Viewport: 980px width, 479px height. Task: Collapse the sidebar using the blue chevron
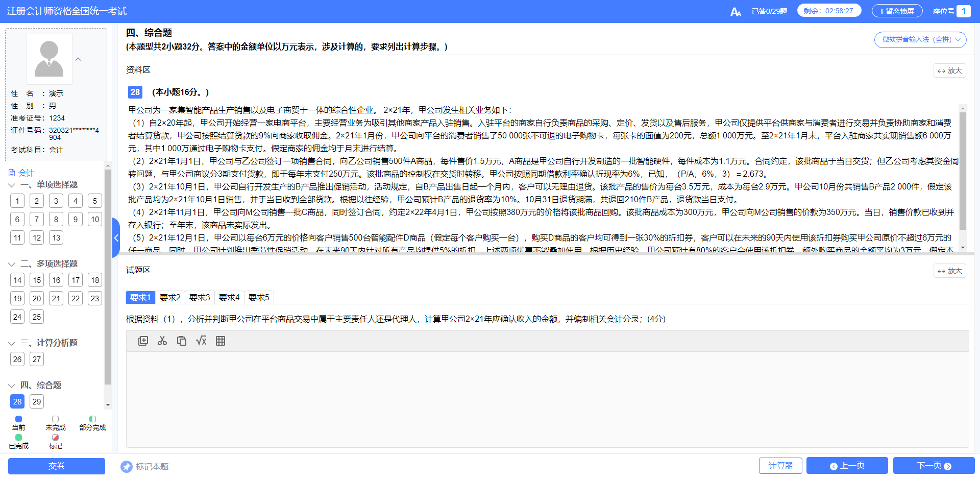click(x=116, y=237)
